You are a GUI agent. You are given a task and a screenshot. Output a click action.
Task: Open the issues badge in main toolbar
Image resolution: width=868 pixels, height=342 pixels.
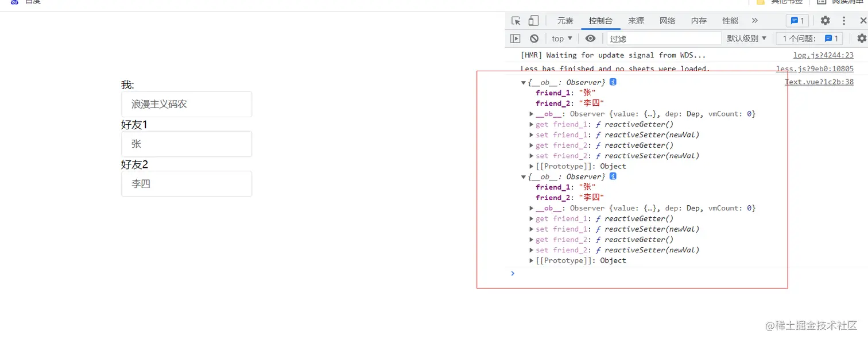(797, 21)
